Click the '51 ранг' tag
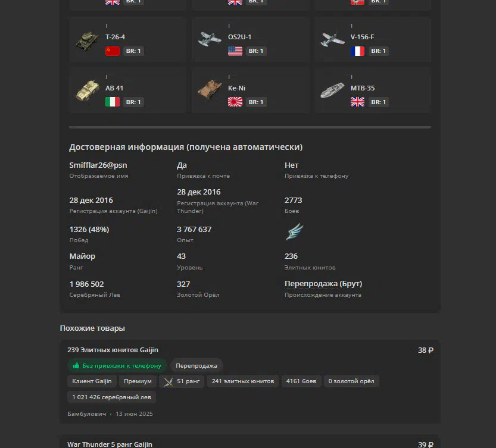Screen dimensions: 496x448 pos(182,381)
